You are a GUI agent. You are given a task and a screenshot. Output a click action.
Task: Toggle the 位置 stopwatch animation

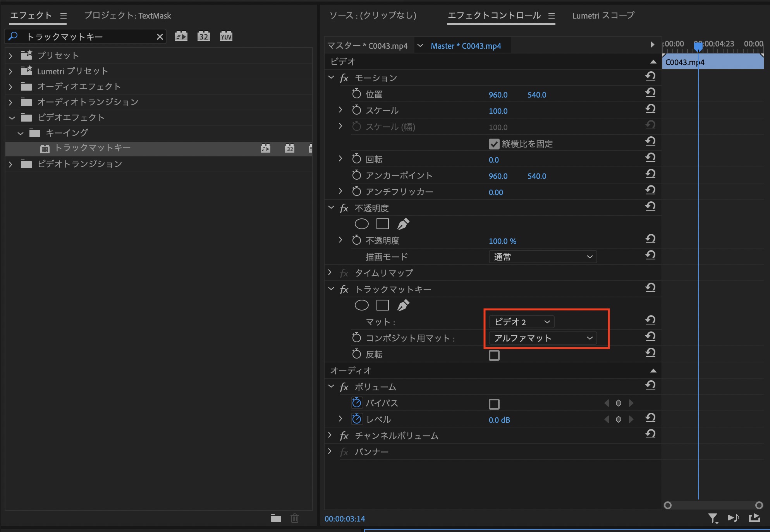click(356, 94)
